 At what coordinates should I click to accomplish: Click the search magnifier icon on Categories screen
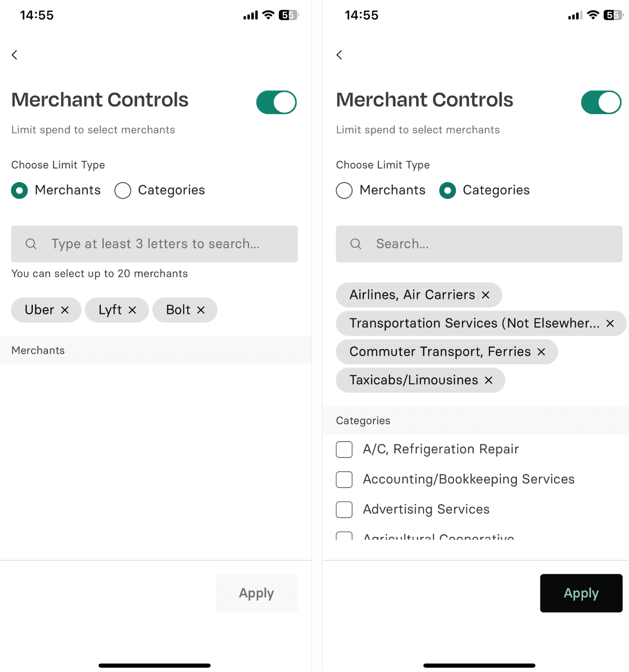(355, 244)
